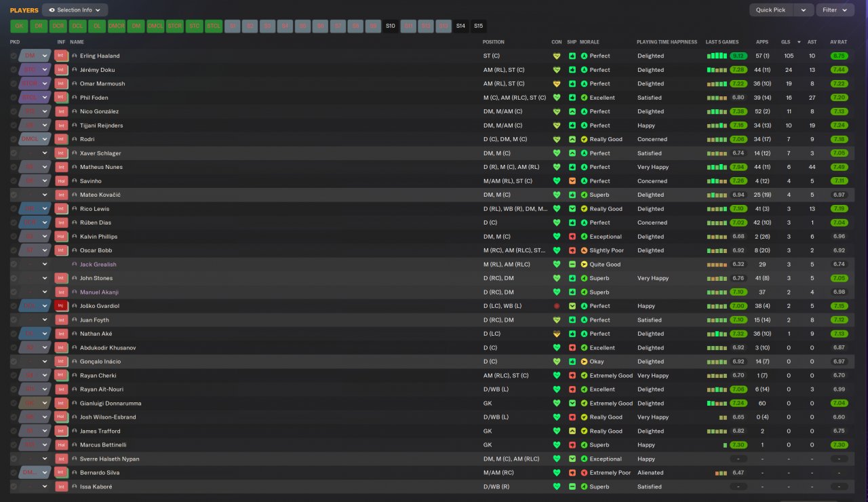Expand the arrow next to Quick Pick

point(804,10)
